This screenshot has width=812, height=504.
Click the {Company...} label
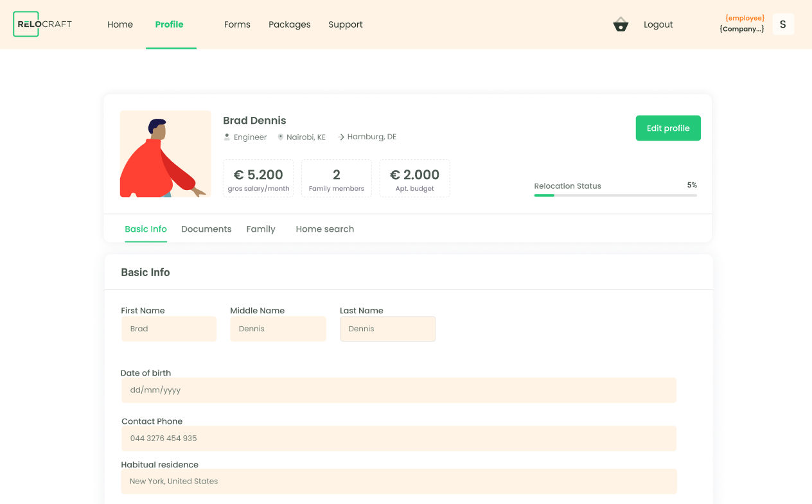pyautogui.click(x=742, y=29)
